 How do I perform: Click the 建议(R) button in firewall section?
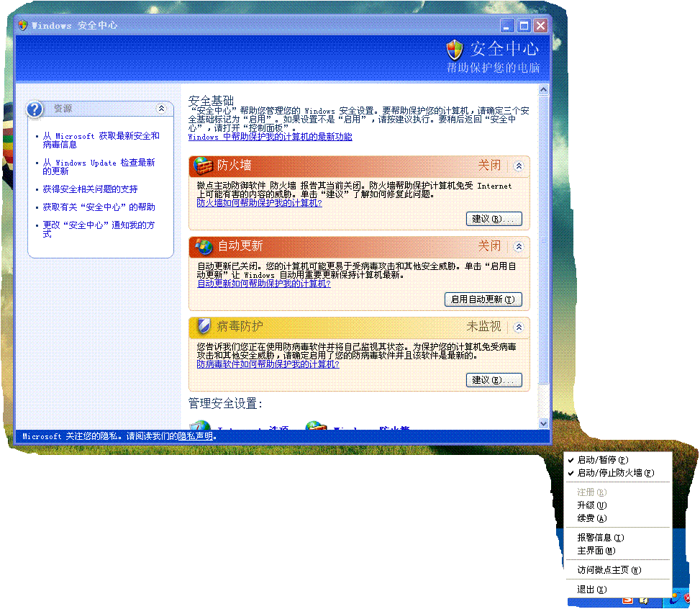tap(494, 219)
